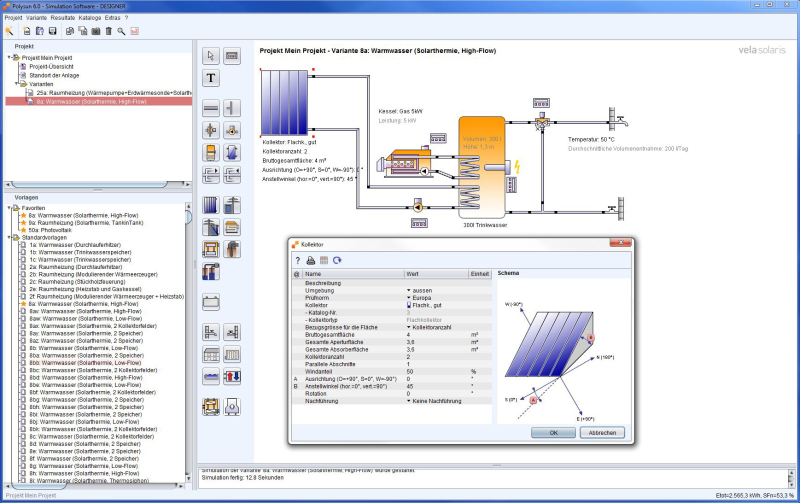
Task: Open the Projekt menu
Action: (x=13, y=18)
